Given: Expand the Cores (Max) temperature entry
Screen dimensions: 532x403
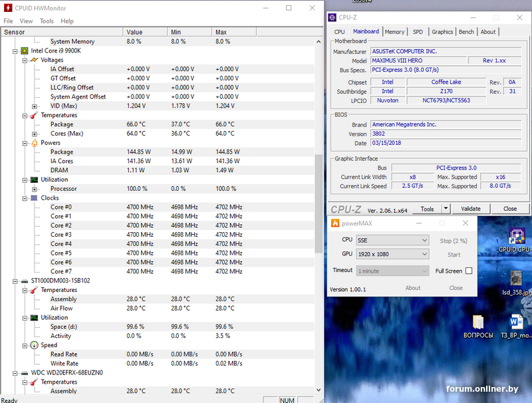Looking at the screenshot, I should coord(35,134).
